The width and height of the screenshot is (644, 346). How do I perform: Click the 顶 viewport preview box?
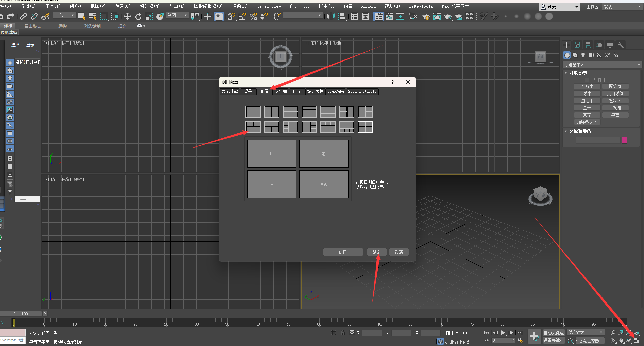272,154
